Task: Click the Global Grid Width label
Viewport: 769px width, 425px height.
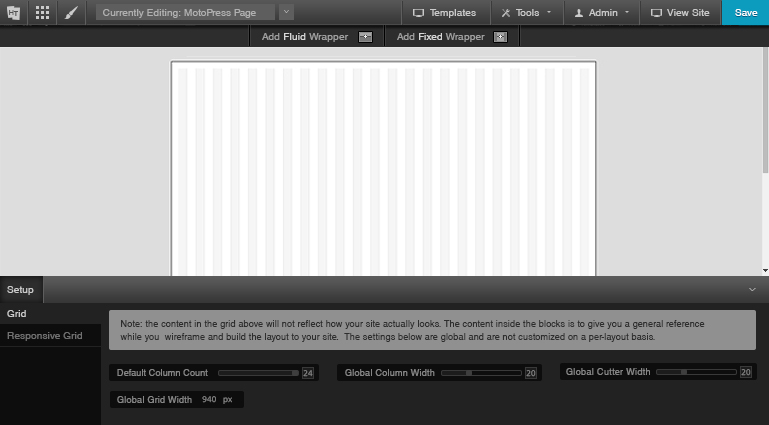Action: tap(154, 400)
